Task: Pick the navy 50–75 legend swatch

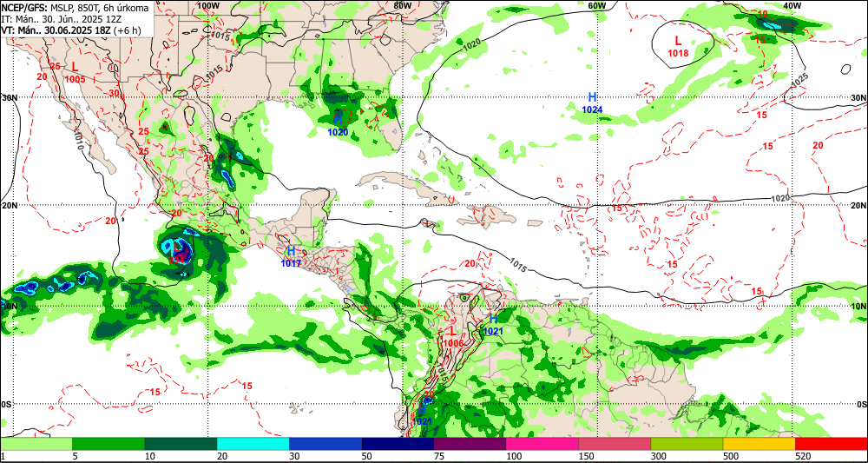Action: (398, 444)
